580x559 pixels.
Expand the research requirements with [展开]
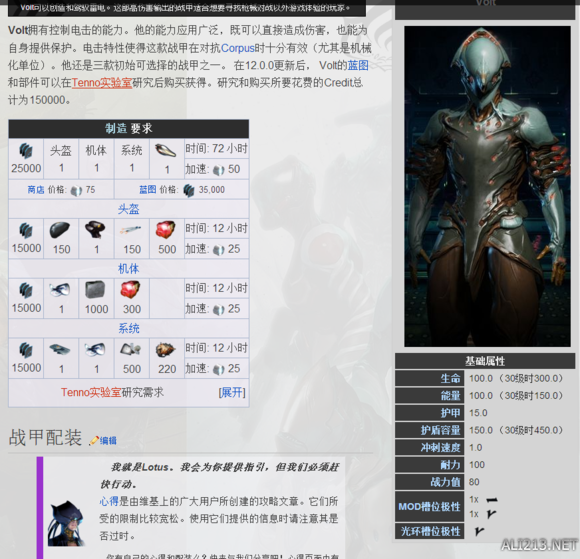tap(232, 392)
